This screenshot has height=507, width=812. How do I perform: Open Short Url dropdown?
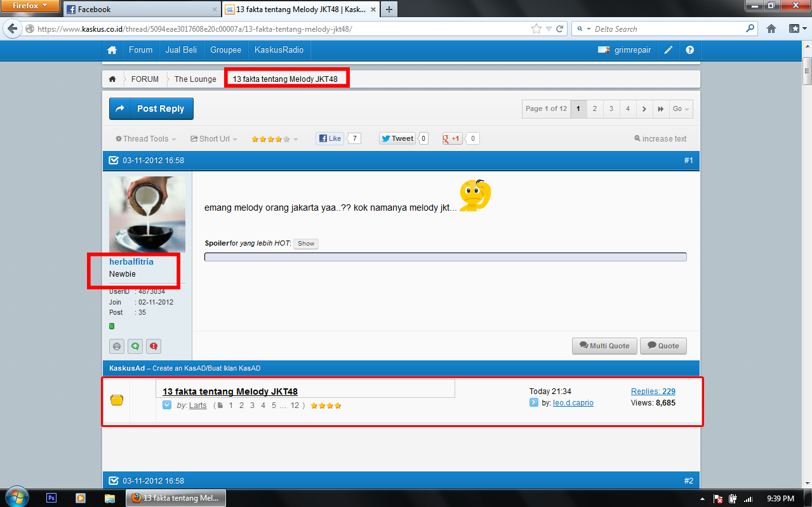(x=214, y=139)
